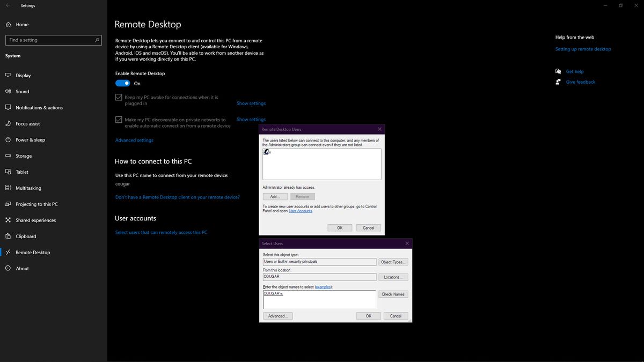The height and width of the screenshot is (362, 644).
Task: Click the Check Names button
Action: pos(393,294)
